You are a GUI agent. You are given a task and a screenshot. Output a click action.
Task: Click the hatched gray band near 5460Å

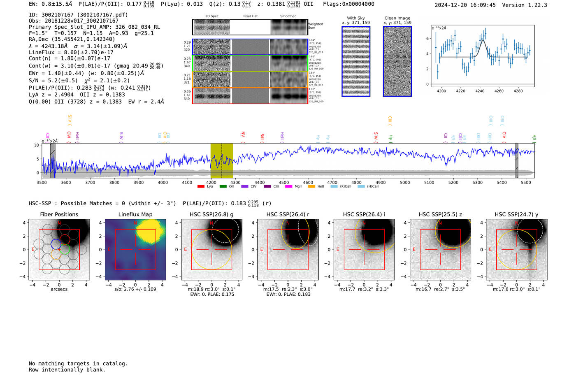tap(517, 161)
